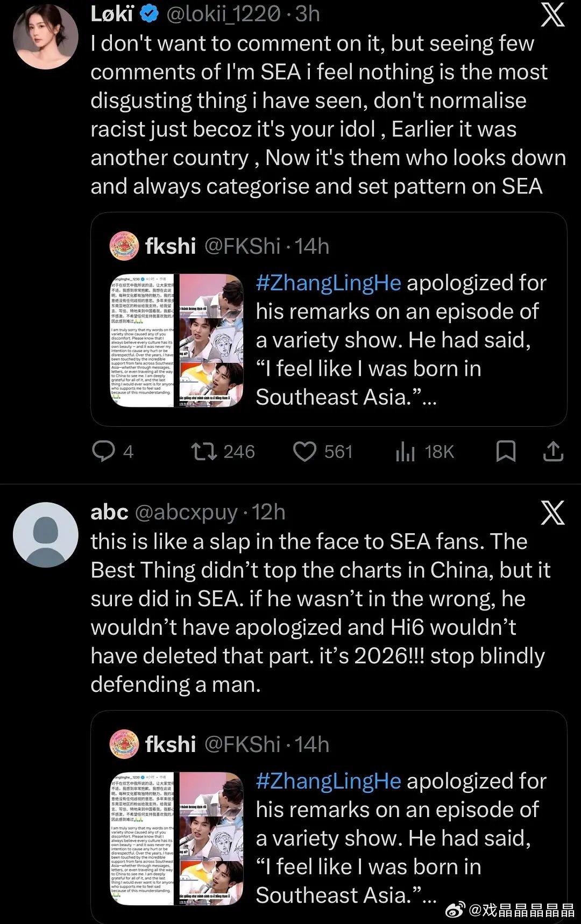Click the reply icon on Løkï's tweet
The height and width of the screenshot is (924, 581).
click(x=104, y=452)
